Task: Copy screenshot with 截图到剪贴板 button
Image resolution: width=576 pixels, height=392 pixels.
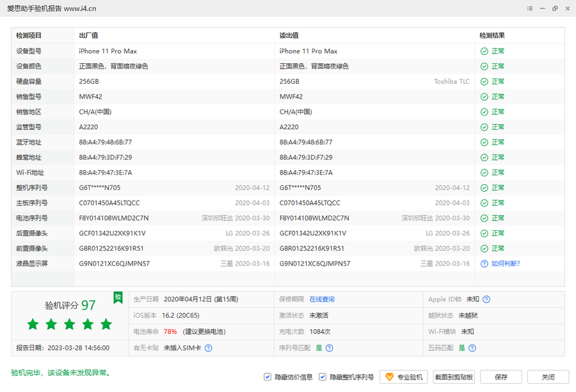Action: [454, 377]
